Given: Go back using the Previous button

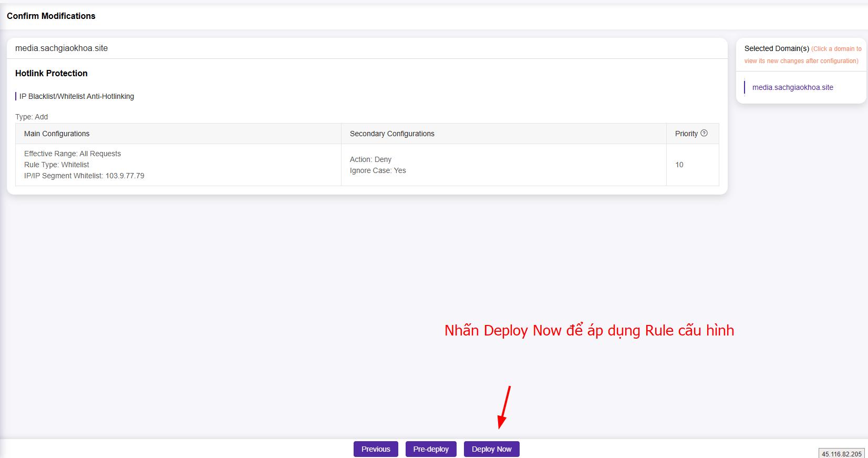Looking at the screenshot, I should point(376,449).
